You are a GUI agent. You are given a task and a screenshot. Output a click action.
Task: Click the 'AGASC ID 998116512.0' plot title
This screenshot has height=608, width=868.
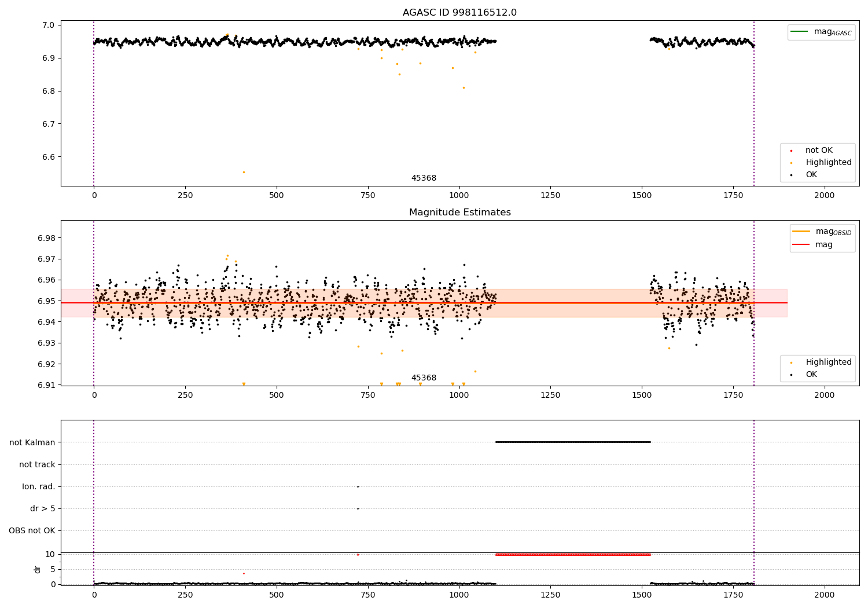click(x=459, y=13)
